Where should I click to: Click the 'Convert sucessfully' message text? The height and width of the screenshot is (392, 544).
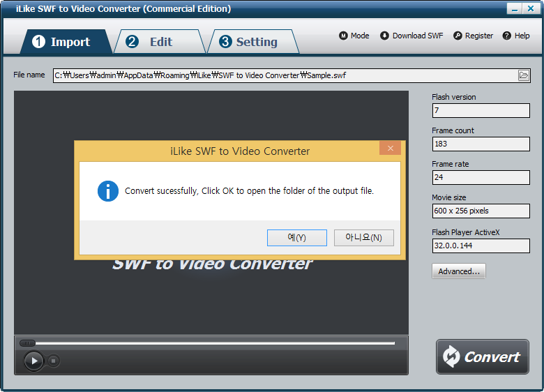pyautogui.click(x=249, y=191)
